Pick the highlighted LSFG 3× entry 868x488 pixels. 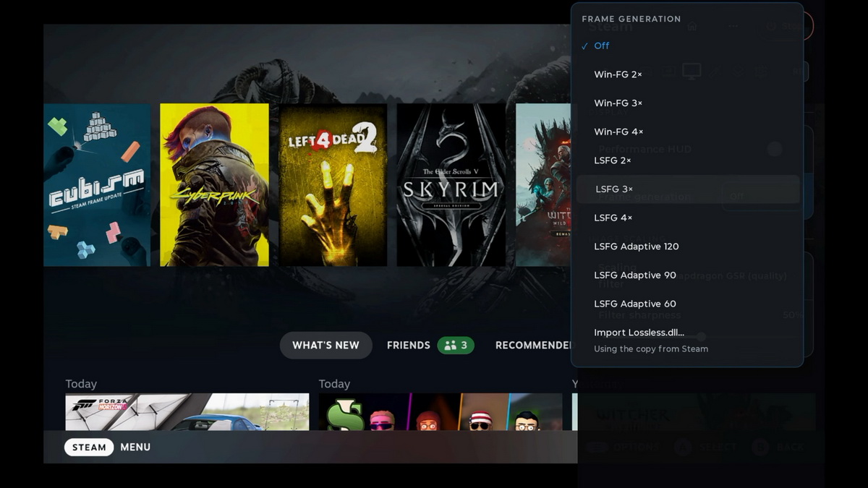(x=687, y=189)
